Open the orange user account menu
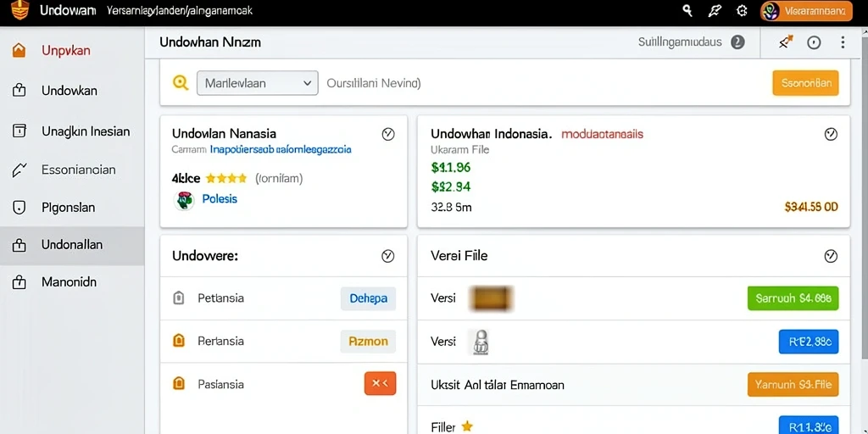 point(807,10)
